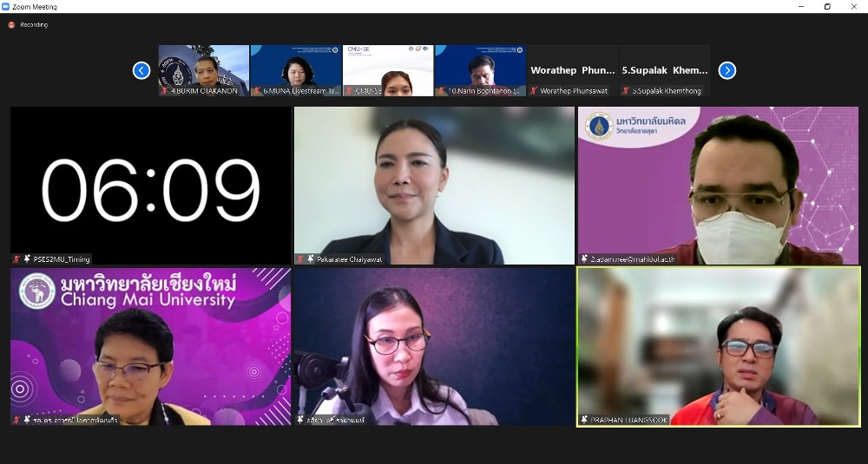The image size is (868, 464).
Task: Click the right arrow of the participant strip
Action: (727, 70)
